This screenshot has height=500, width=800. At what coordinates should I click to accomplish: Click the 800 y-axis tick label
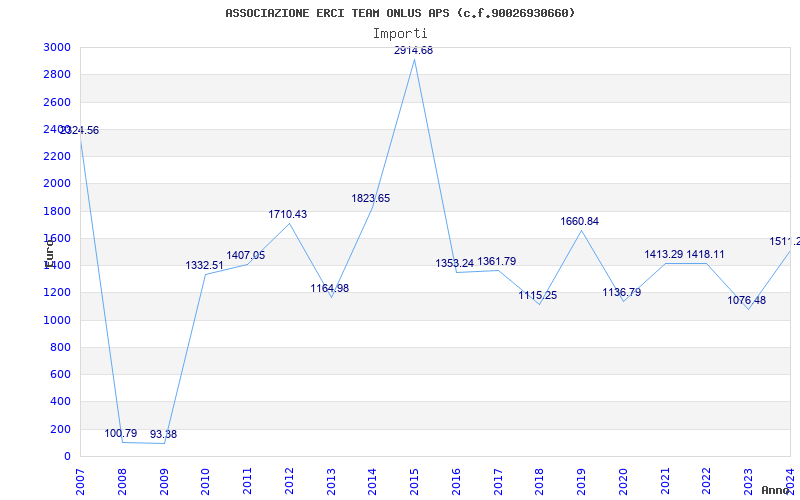click(x=60, y=347)
